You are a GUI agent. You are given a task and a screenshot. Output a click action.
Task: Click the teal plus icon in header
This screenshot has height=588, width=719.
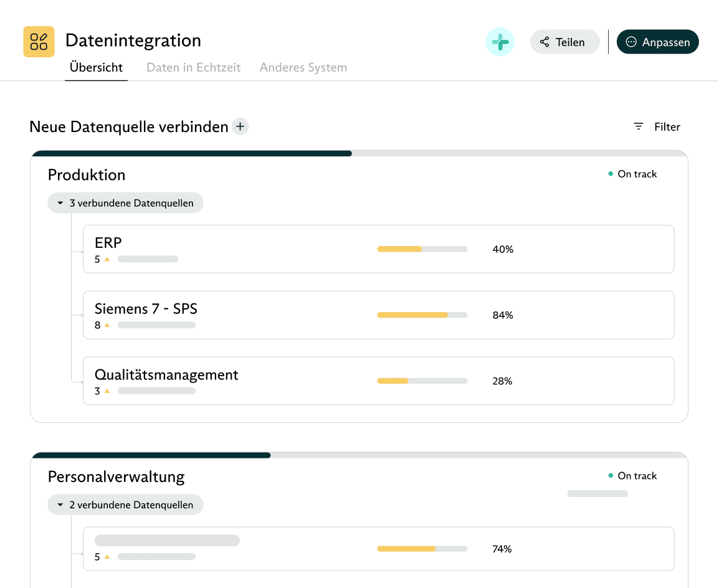tap(500, 42)
